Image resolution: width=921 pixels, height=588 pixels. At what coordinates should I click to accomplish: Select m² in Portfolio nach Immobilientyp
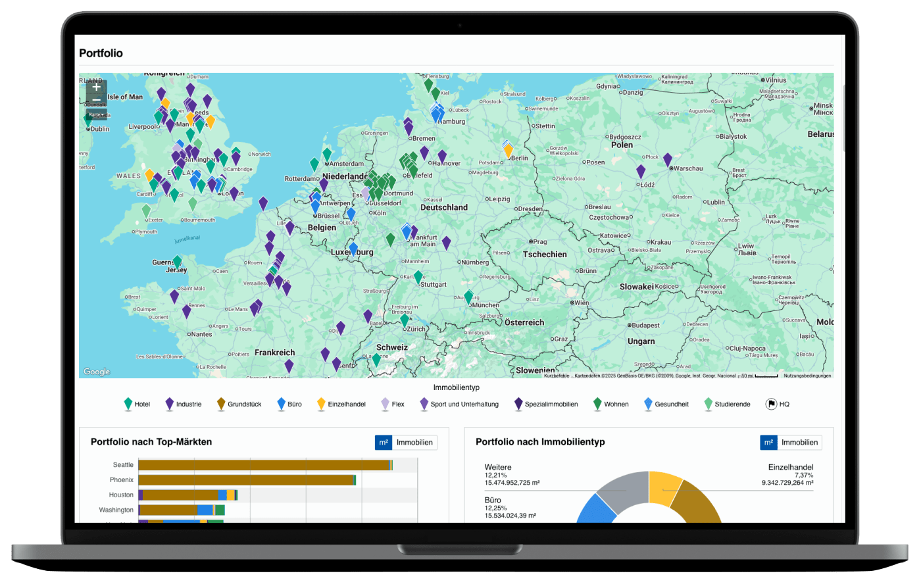coord(768,443)
